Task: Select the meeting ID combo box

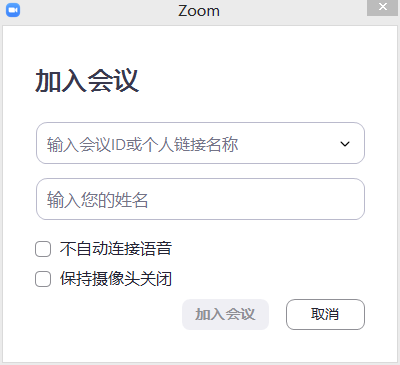Action: point(200,143)
